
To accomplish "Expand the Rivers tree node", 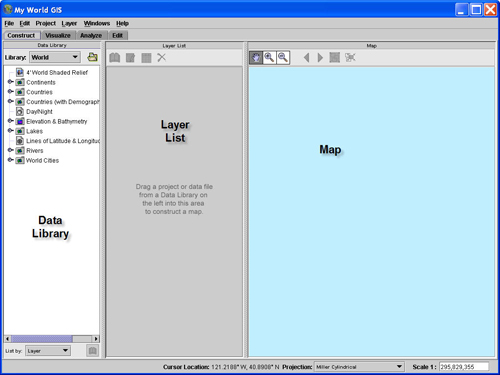I will coord(10,150).
